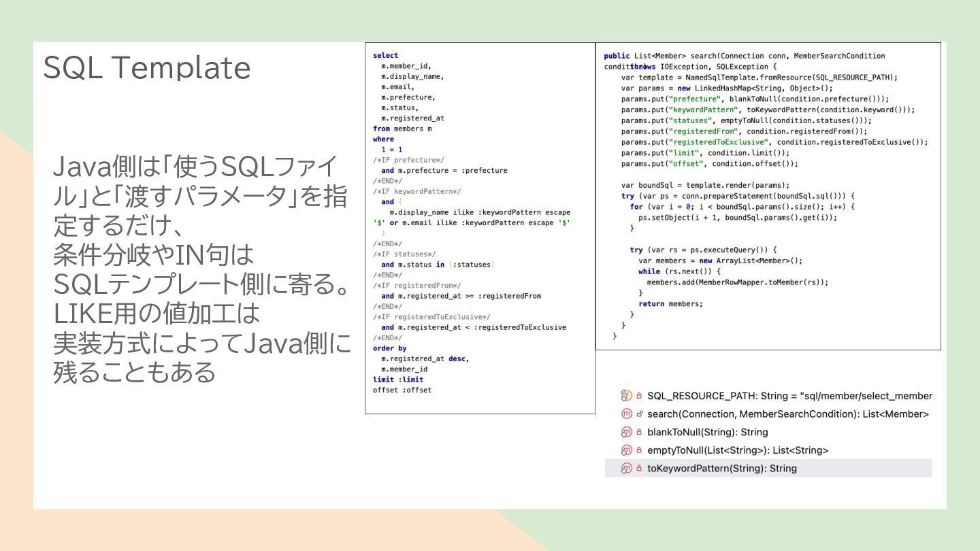Select the SQL_RESOURCE_PATH: String member row
Image resolution: width=980 pixels, height=551 pixels.
click(768, 396)
